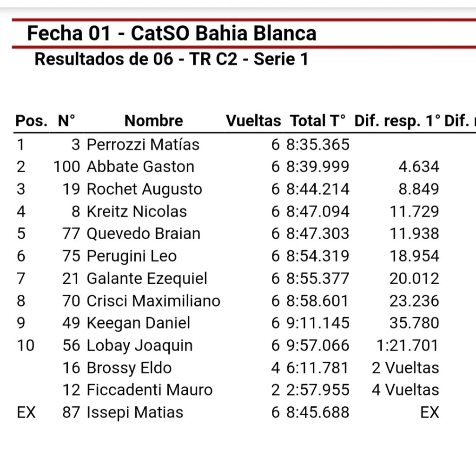Select the Lobay Joaquin entry
This screenshot has height=450, width=476.
(x=228, y=346)
